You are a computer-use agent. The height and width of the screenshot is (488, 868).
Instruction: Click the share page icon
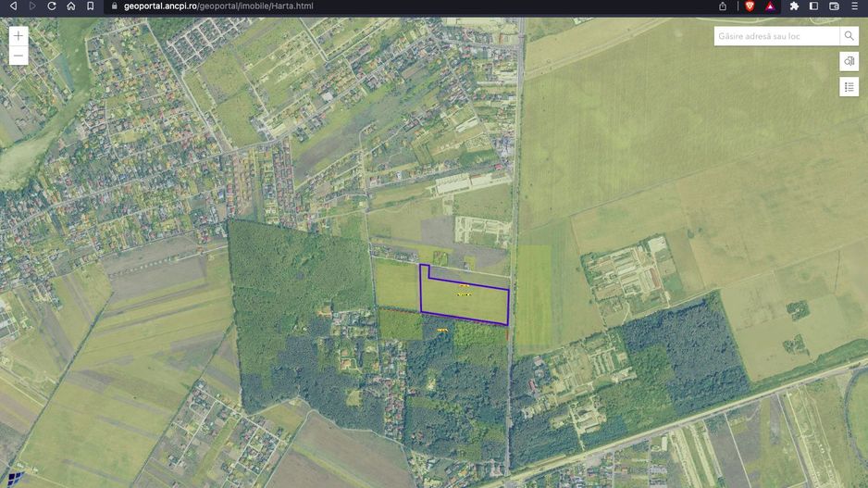point(723,6)
